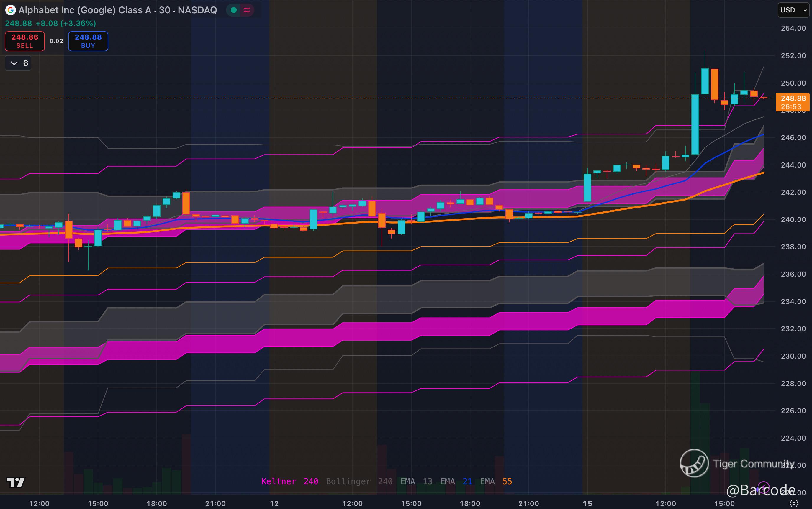
Task: Expand the collapsed 6 indicators legend
Action: click(18, 63)
